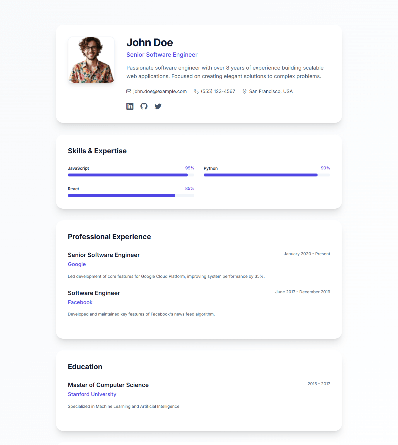
Task: Click the Python skill progress bar
Action: pyautogui.click(x=267, y=175)
